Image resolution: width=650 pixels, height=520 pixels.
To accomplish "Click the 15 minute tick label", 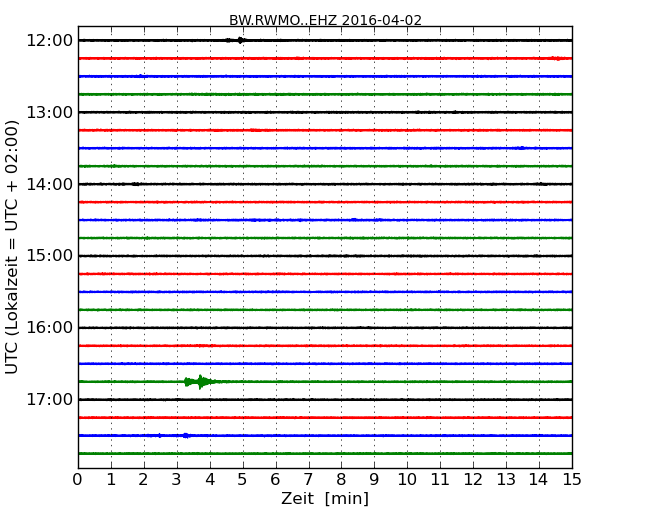I will (572, 480).
